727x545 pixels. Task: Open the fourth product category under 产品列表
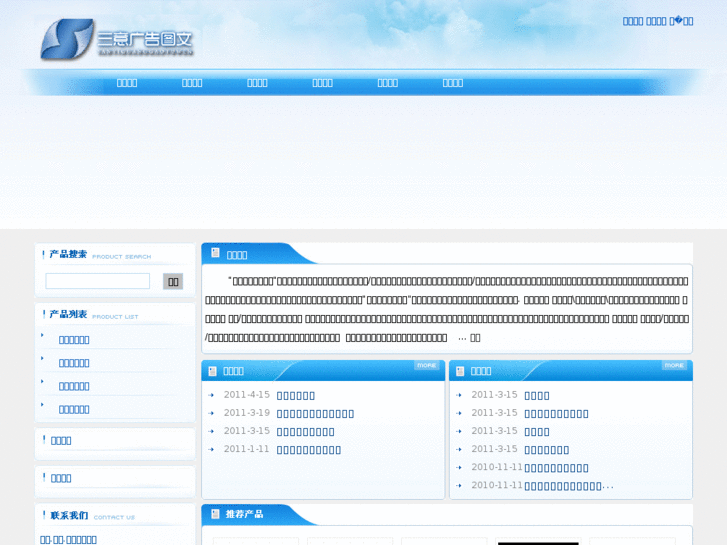pos(74,410)
